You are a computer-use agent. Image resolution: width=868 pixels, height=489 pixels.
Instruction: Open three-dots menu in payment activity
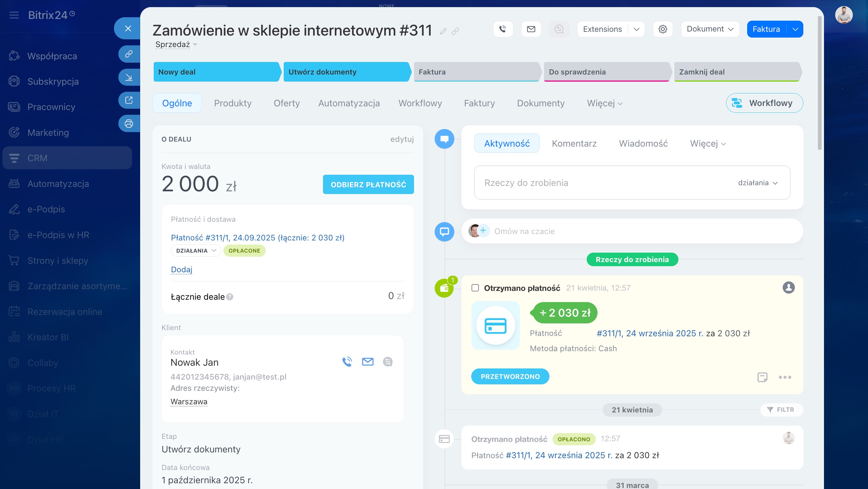click(785, 377)
